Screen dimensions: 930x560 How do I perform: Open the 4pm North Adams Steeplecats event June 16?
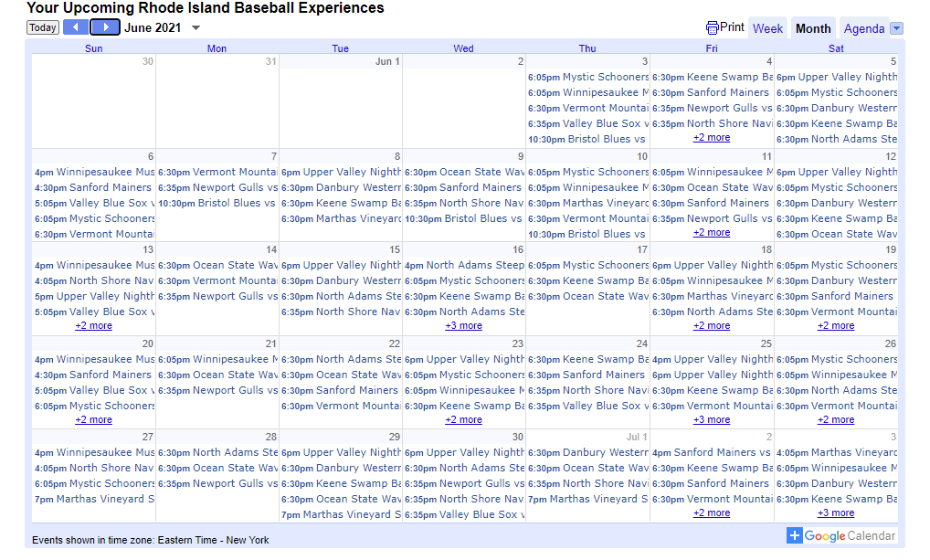pyautogui.click(x=464, y=266)
